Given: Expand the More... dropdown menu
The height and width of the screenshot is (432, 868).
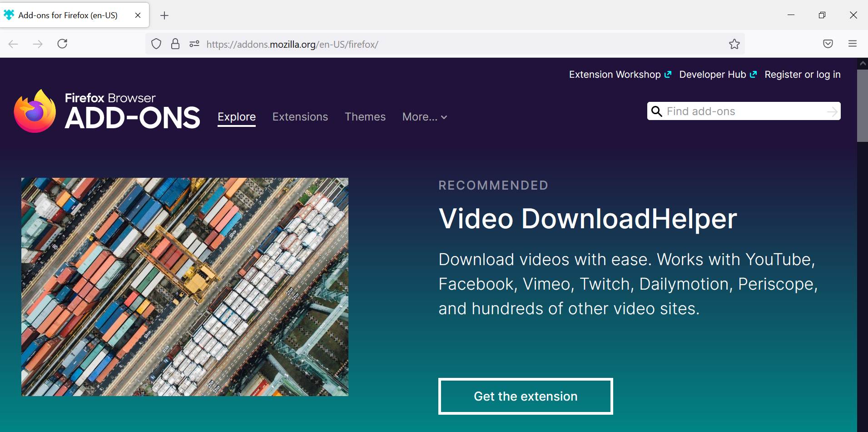Looking at the screenshot, I should click(x=425, y=117).
